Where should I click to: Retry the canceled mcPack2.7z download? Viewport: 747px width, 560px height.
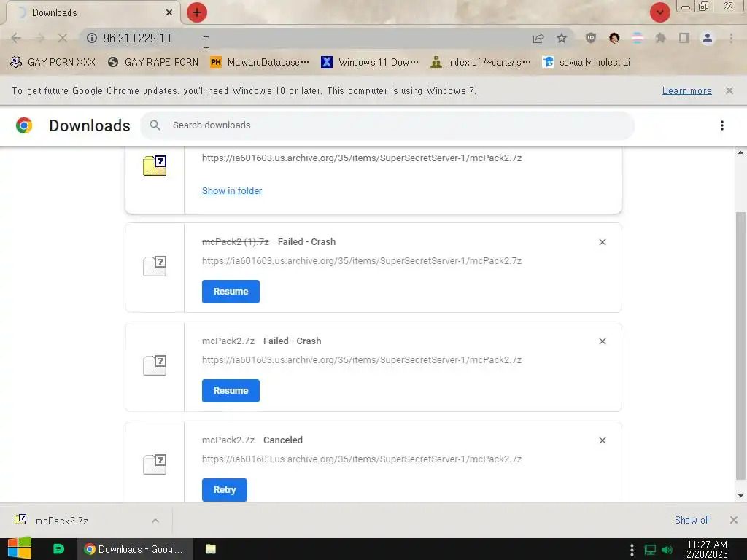(225, 489)
